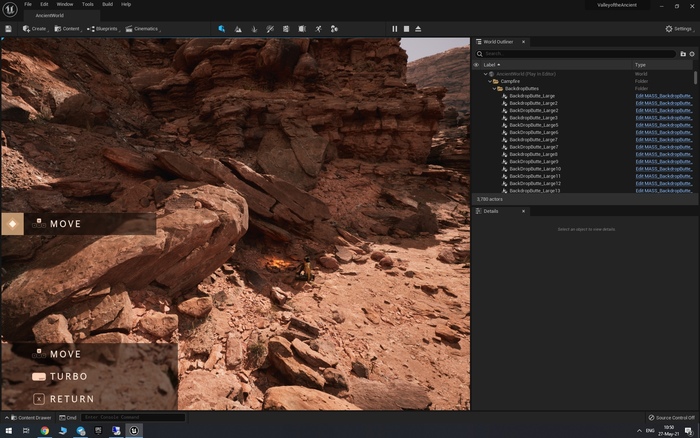Select the Landscape mode icon in toolbar
This screenshot has width=700, height=438.
238,29
